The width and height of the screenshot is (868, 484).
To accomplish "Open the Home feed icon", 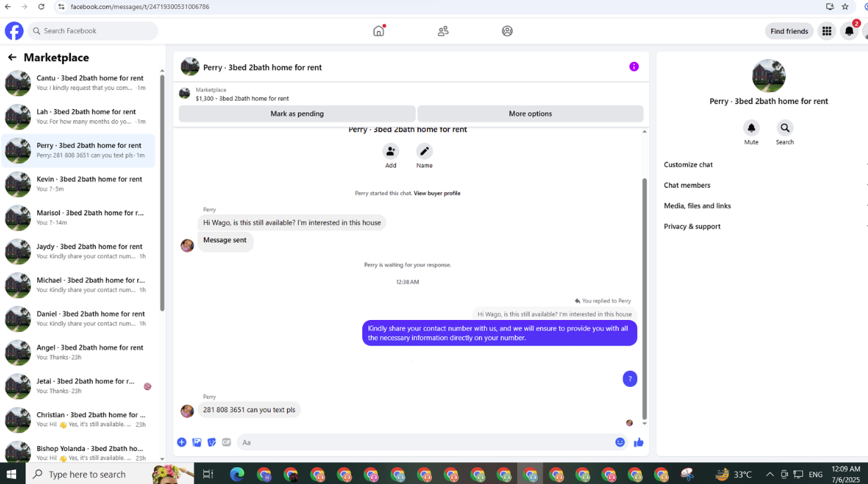I will click(378, 31).
